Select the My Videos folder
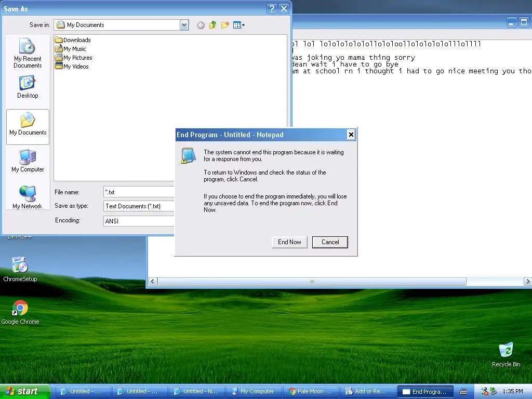This screenshot has width=532, height=399. tap(72, 66)
